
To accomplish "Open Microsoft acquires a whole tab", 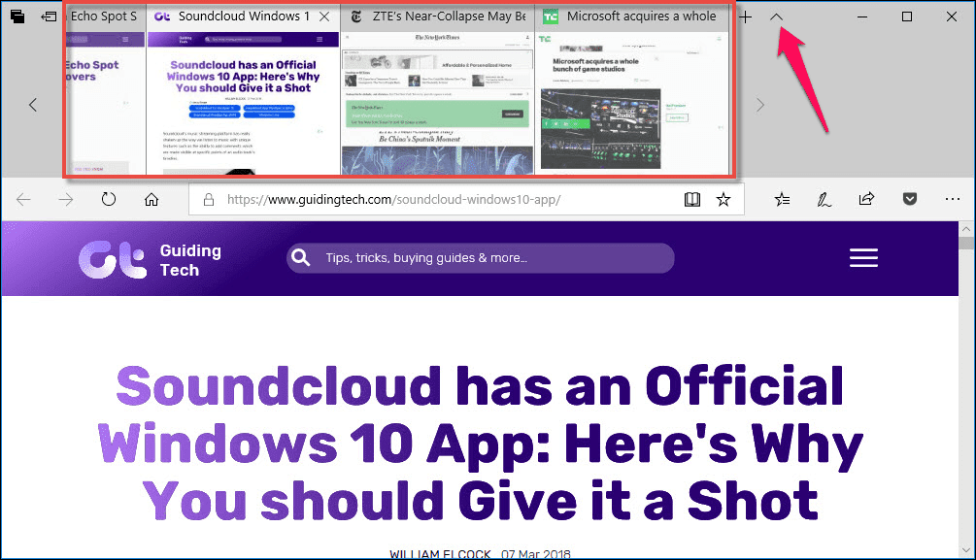I will (x=631, y=16).
